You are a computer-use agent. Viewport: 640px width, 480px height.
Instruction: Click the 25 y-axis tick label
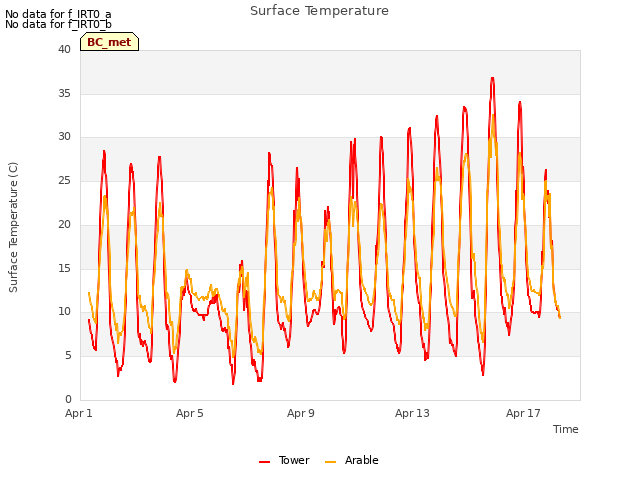pyautogui.click(x=64, y=180)
